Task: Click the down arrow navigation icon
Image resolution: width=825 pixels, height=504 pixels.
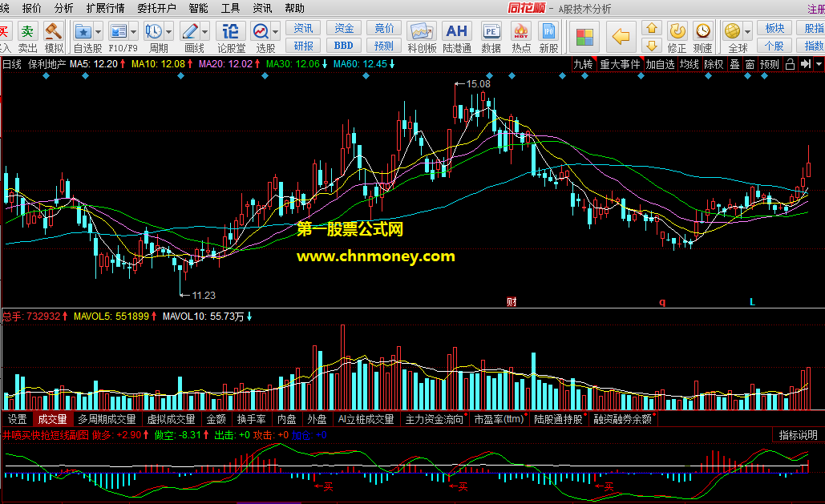Action: [651, 45]
